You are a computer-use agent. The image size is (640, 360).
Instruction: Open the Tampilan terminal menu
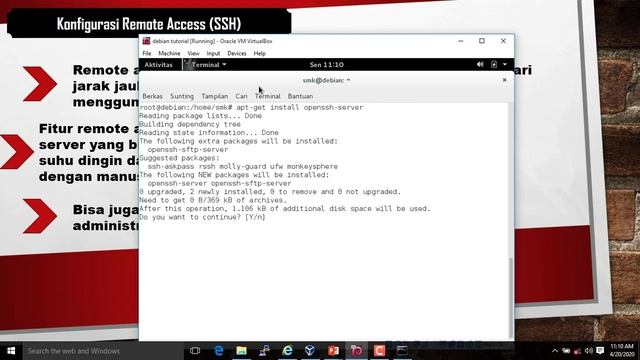tap(215, 96)
